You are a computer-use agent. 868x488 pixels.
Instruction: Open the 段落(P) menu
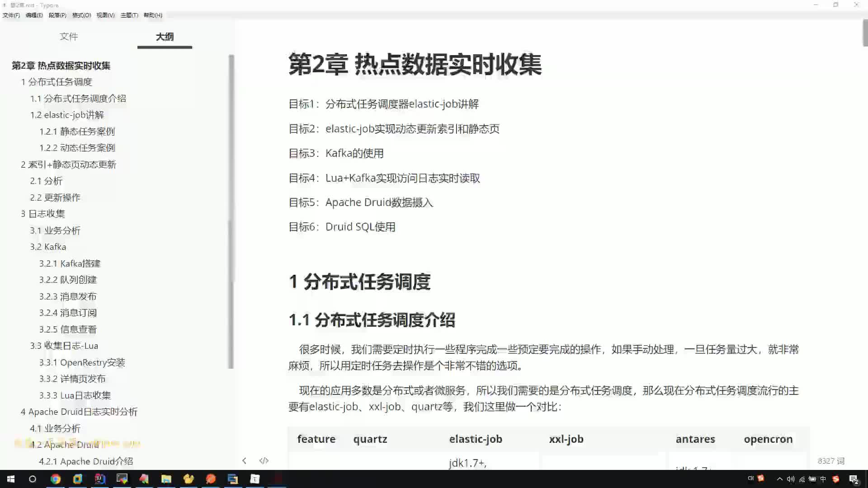pyautogui.click(x=57, y=15)
